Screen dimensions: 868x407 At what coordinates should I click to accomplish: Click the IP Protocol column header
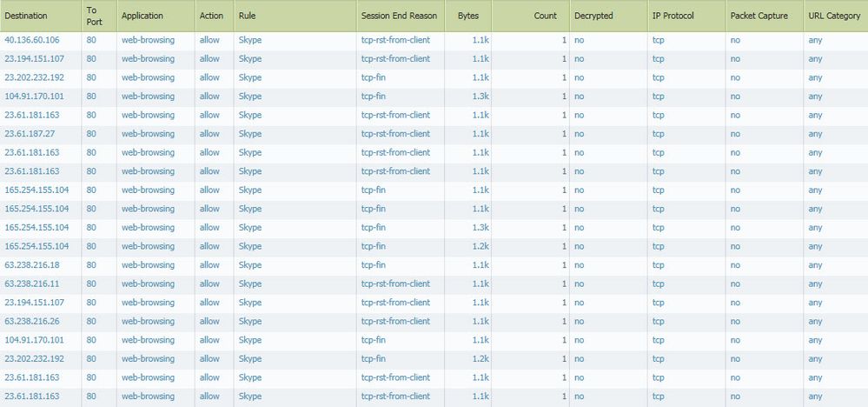click(x=673, y=16)
